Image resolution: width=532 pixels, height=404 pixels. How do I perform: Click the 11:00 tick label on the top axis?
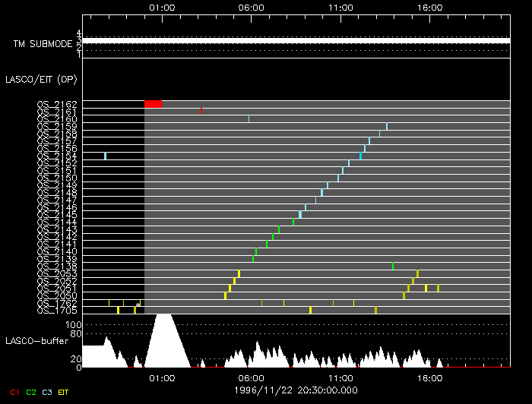[340, 7]
